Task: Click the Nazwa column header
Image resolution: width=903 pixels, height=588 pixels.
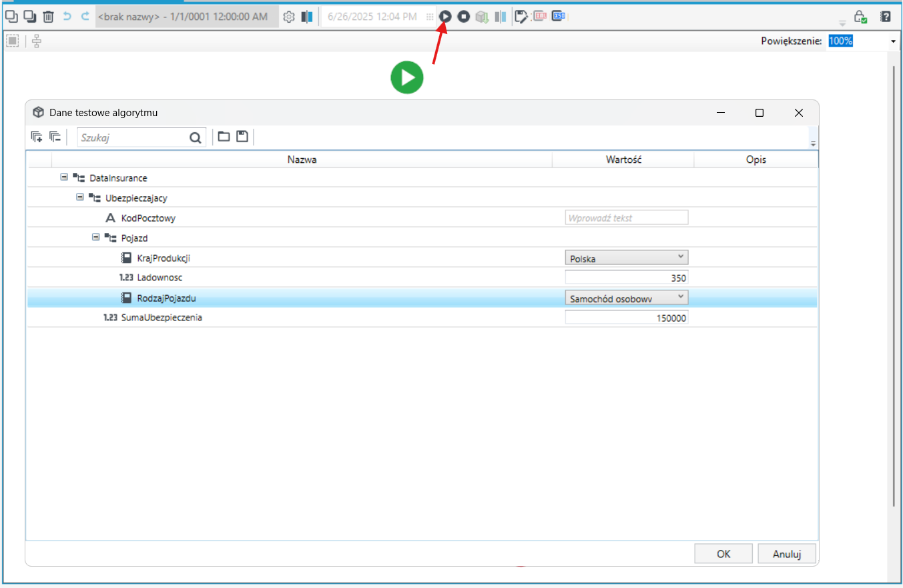Action: pyautogui.click(x=302, y=160)
